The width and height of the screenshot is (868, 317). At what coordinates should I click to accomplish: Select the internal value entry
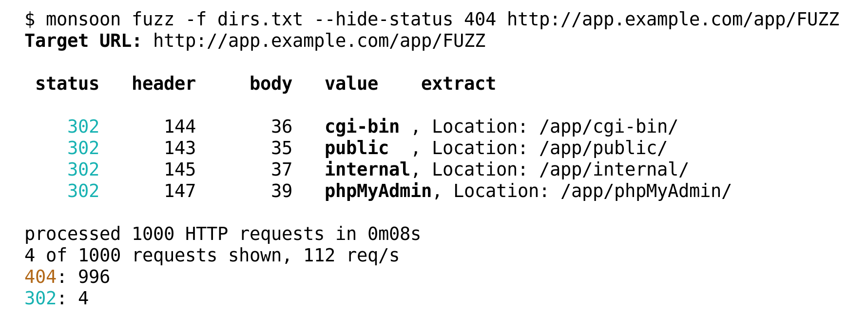click(x=367, y=170)
